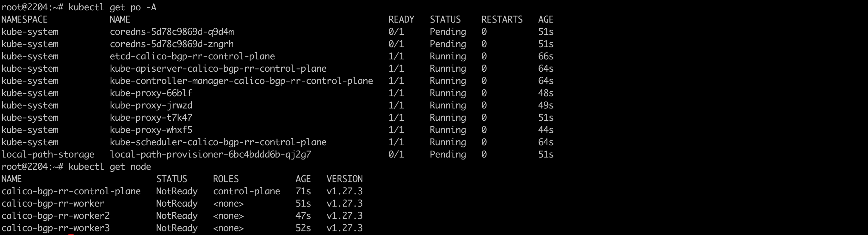Click the coredns-5d78c9869d-q9d4m pod name
Viewport: 868px width, 235px height.
point(172,32)
